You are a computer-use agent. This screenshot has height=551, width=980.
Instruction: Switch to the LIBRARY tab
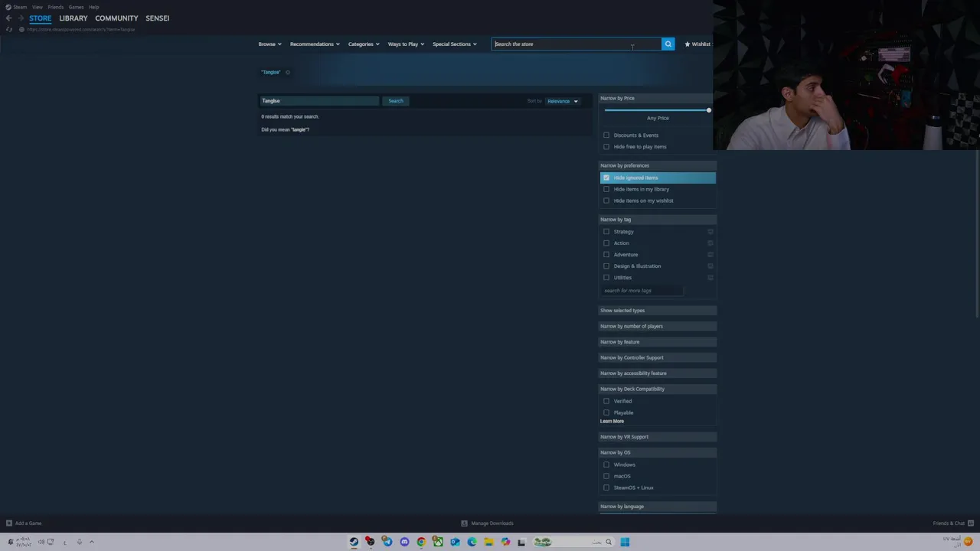click(73, 18)
